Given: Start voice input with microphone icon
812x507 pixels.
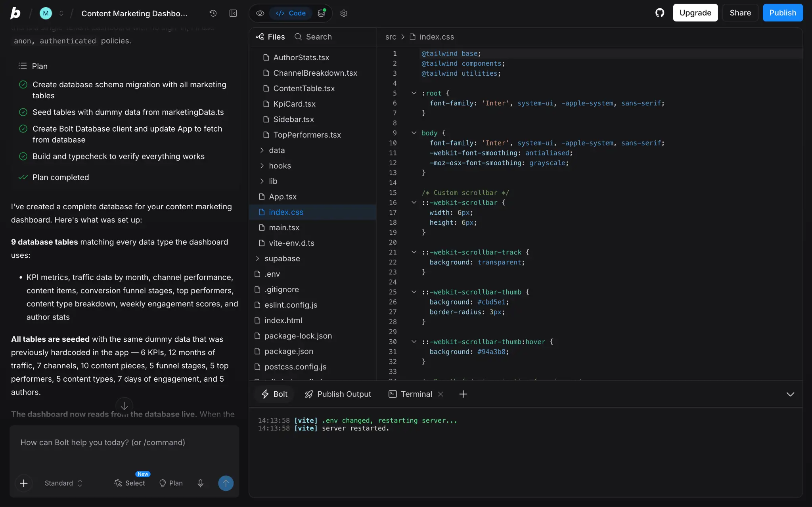Looking at the screenshot, I should 201,483.
